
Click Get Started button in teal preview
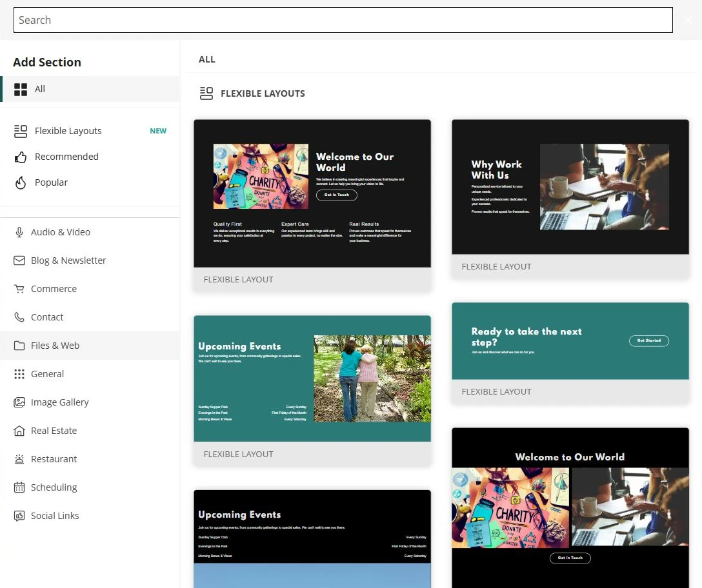pos(648,341)
